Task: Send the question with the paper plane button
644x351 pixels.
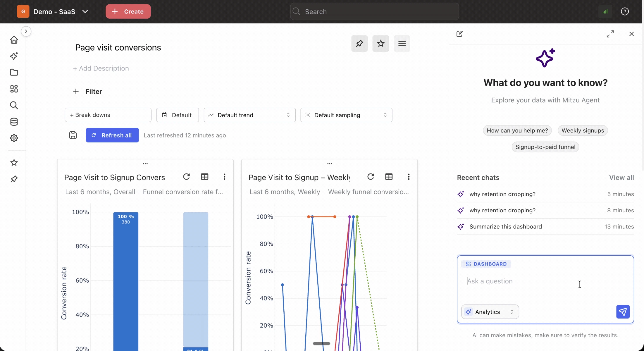Action: pos(623,312)
